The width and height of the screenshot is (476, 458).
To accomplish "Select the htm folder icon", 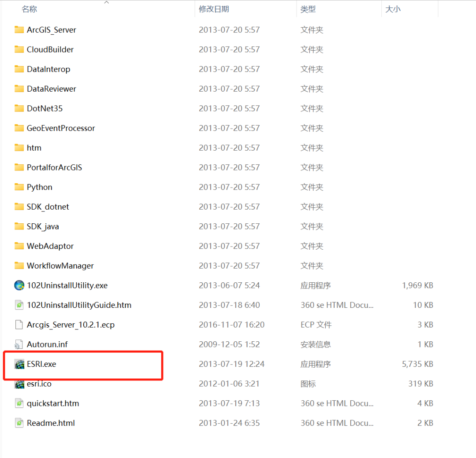I will coord(19,148).
